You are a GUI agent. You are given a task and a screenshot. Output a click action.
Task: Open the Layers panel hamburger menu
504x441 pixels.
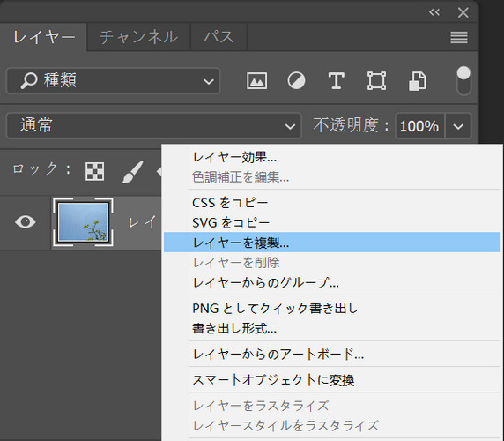click(459, 38)
